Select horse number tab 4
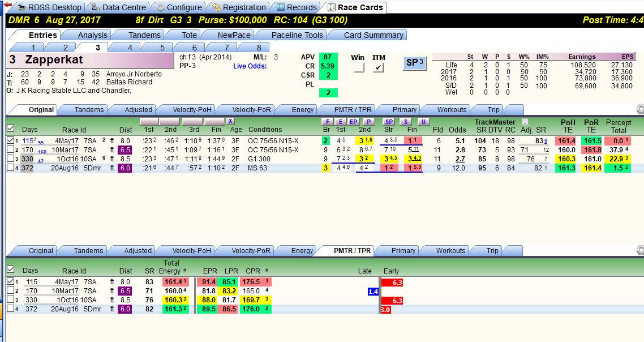Screen dimensions: 644x342 pyautogui.click(x=130, y=47)
